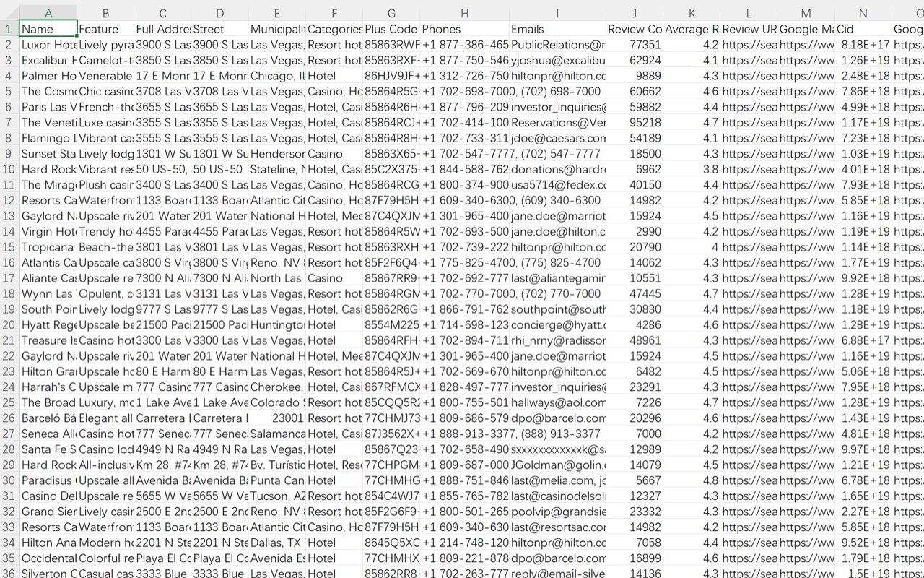Select the Name header cell A1
The width and height of the screenshot is (924, 578).
[48, 29]
